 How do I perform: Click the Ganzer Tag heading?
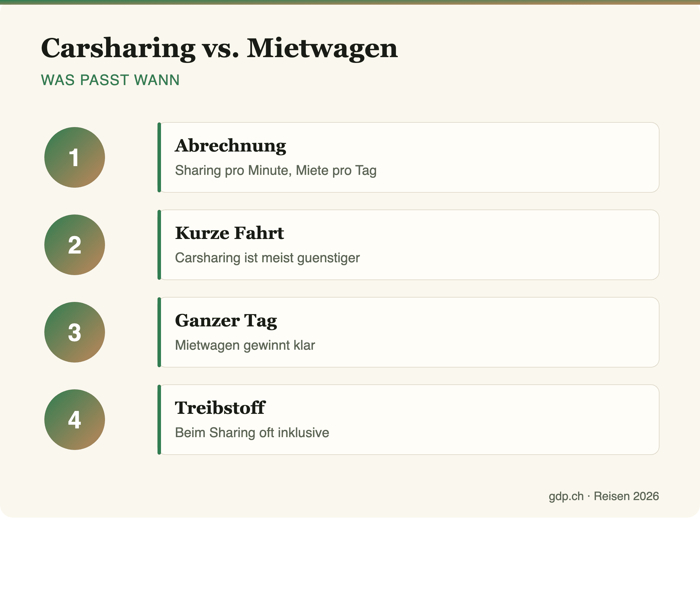click(226, 321)
